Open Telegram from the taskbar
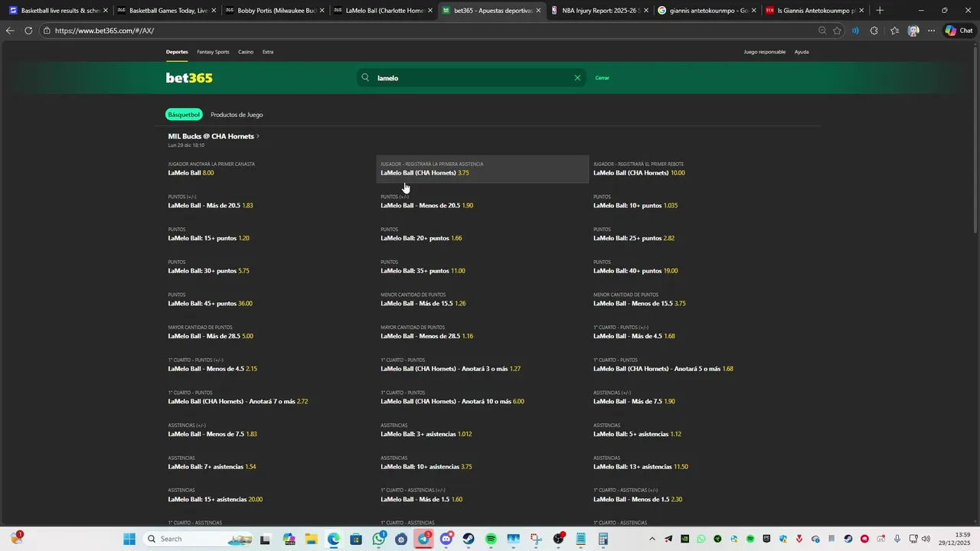This screenshot has width=980, height=551. click(424, 539)
